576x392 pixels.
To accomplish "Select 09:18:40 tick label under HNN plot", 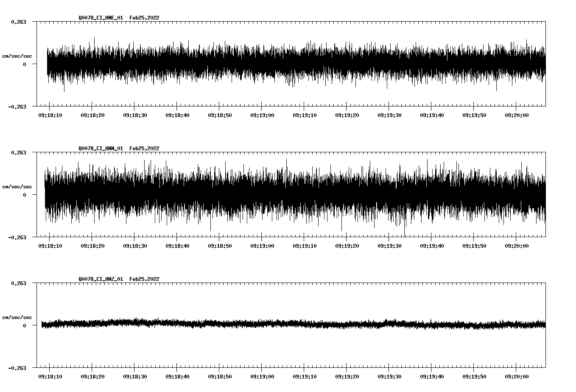I will click(x=177, y=246).
